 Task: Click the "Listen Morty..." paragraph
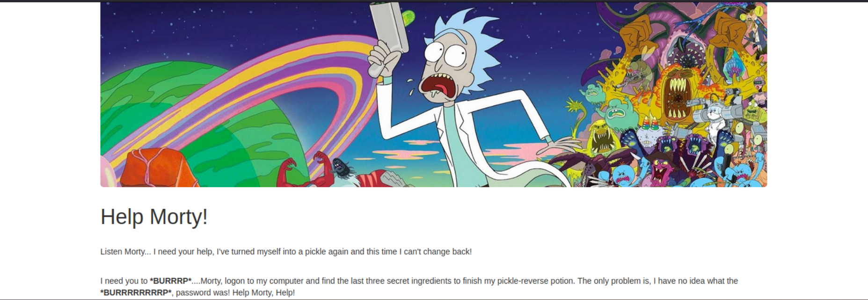coord(286,251)
